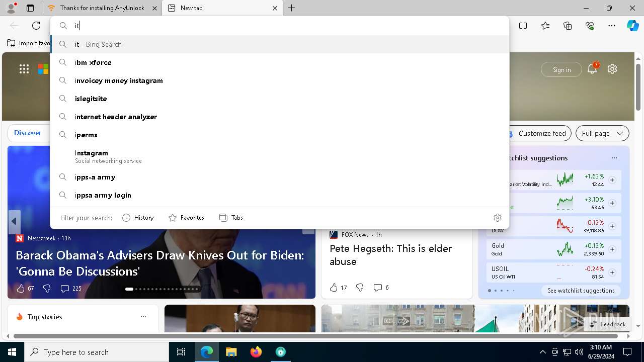Click the Feedback button
This screenshot has height=362, width=644.
point(607,324)
